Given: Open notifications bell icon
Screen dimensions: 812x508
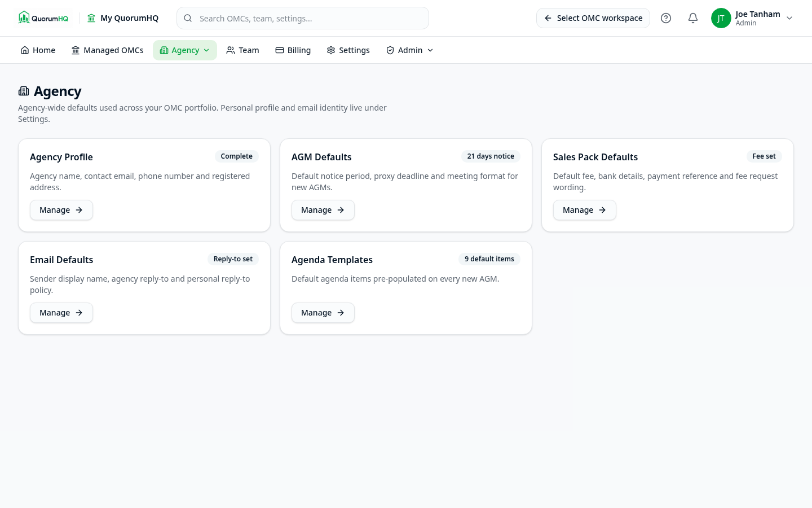Looking at the screenshot, I should 693,18.
